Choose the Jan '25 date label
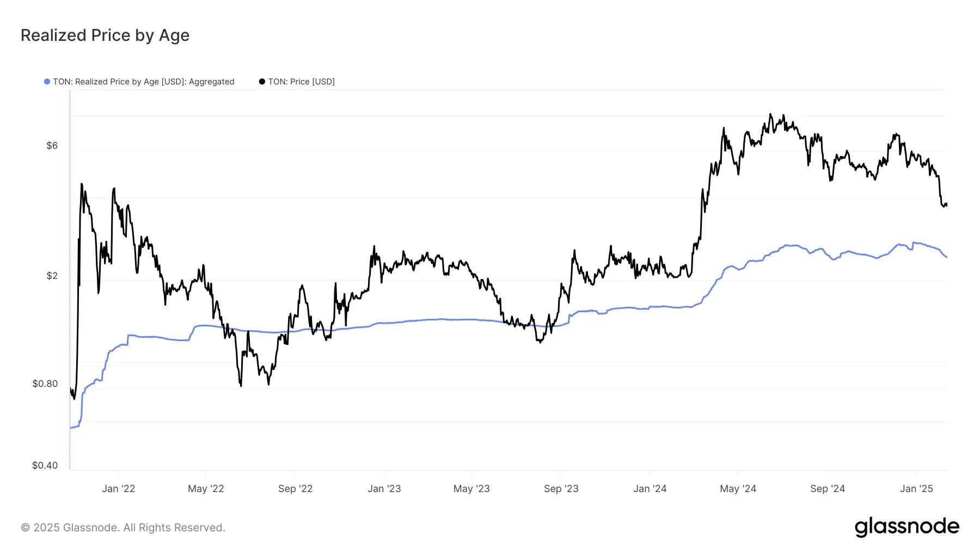The width and height of the screenshot is (980, 552). [x=916, y=489]
